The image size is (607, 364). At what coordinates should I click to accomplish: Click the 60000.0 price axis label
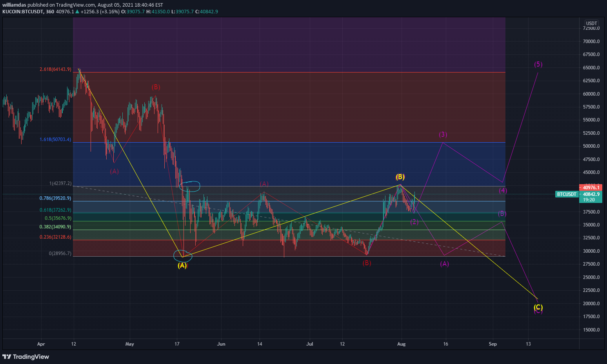click(591, 94)
